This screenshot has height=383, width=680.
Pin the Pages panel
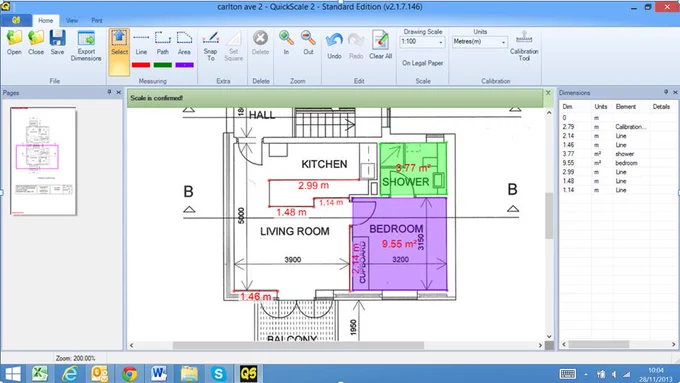click(109, 92)
